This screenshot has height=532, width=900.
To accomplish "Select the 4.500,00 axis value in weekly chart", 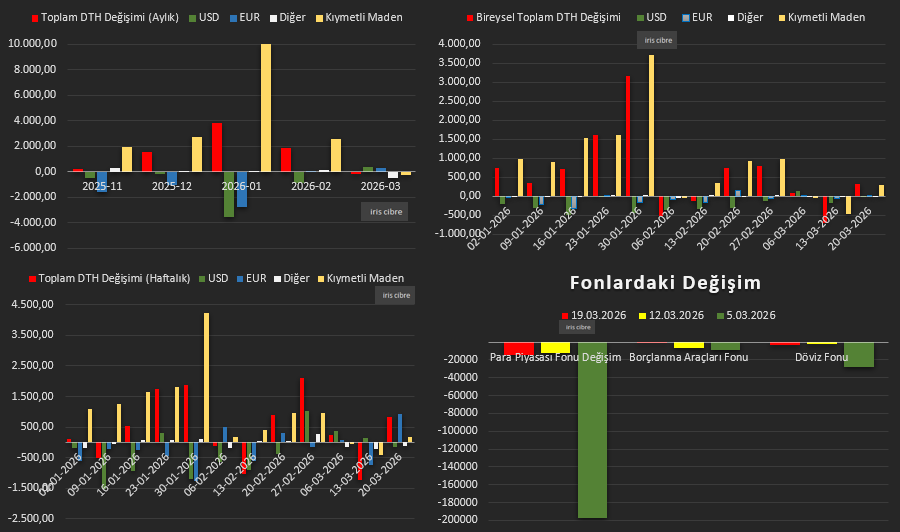I will click(x=33, y=305).
